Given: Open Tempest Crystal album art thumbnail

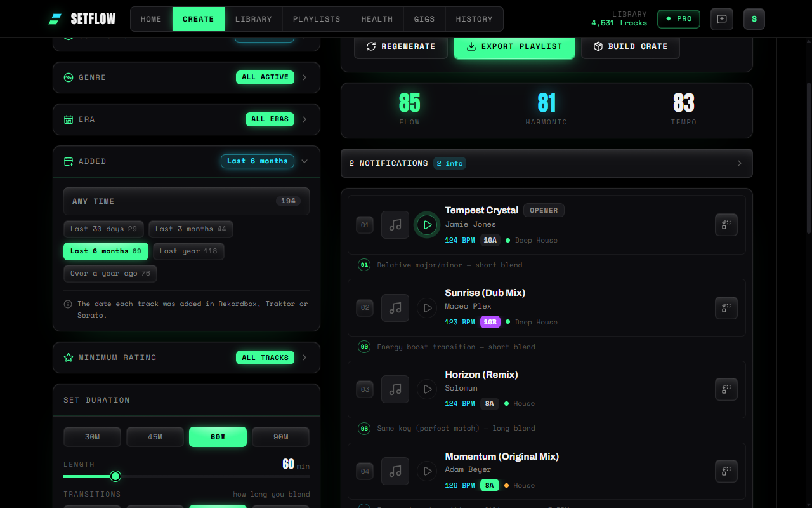Looking at the screenshot, I should click(395, 225).
